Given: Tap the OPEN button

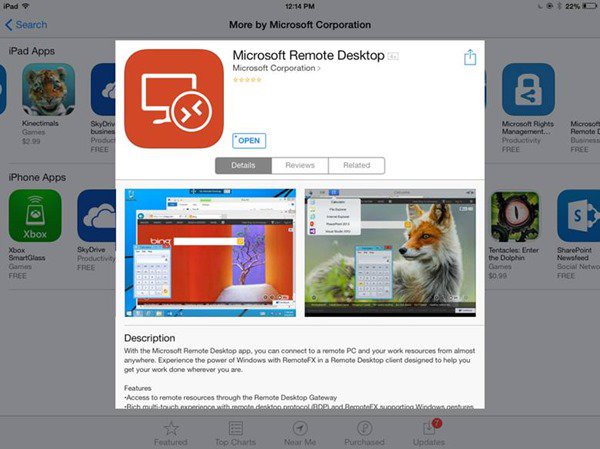Looking at the screenshot, I should 249,140.
